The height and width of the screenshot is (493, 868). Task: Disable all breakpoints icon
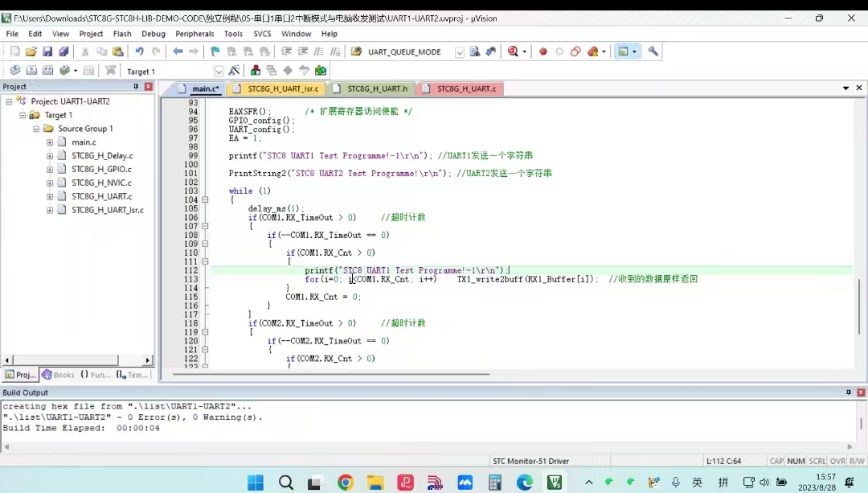point(575,51)
